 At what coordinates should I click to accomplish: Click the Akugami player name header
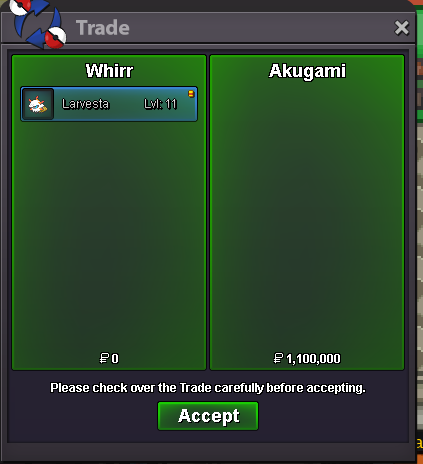tap(307, 71)
